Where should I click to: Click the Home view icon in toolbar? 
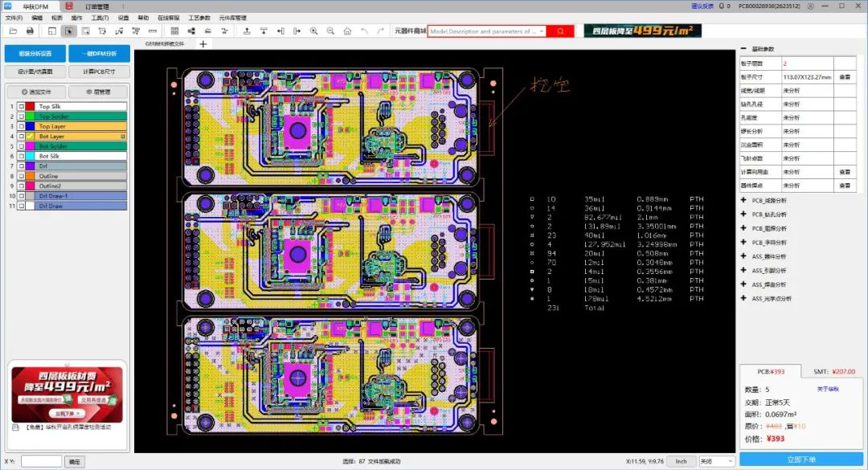pos(346,31)
